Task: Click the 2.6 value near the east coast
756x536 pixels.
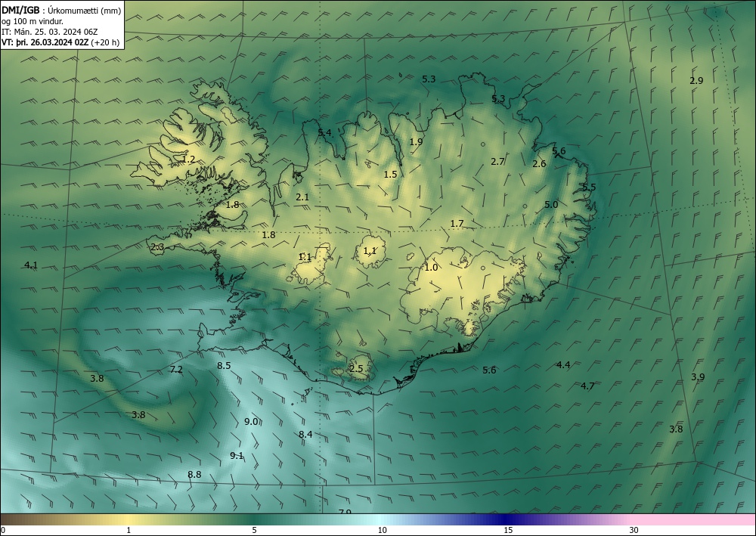Action: point(539,164)
